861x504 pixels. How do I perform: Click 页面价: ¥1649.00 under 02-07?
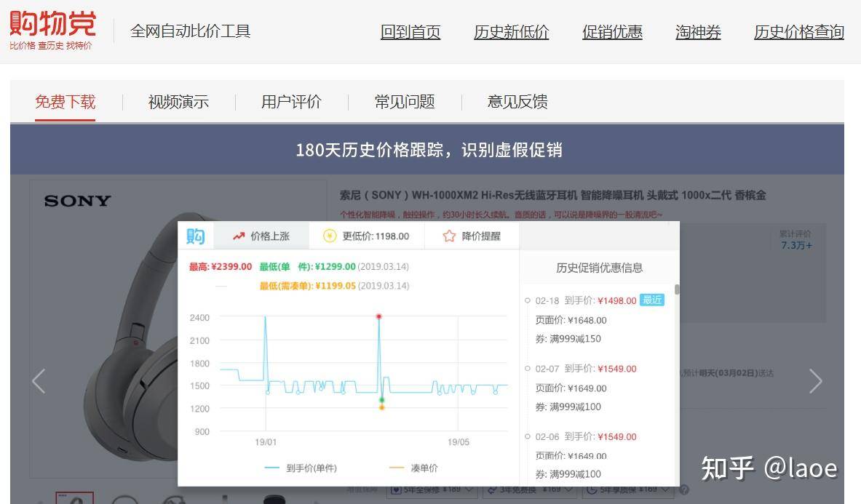point(571,388)
